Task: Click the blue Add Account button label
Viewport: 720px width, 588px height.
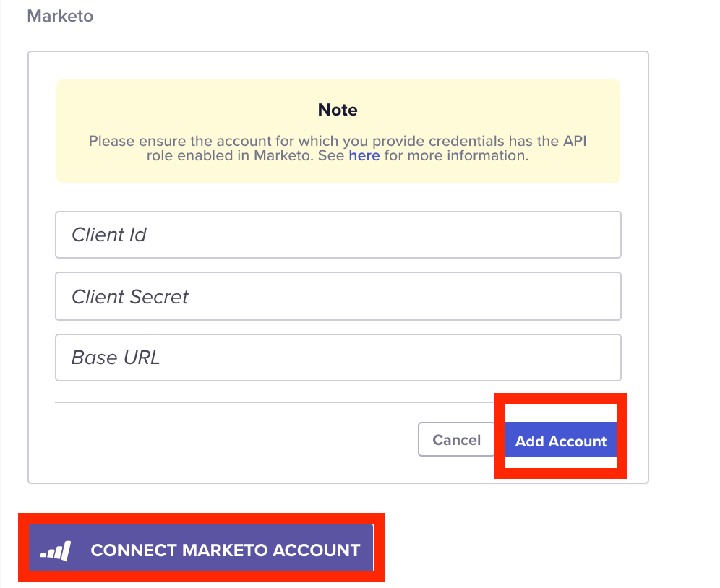Action: coord(561,441)
